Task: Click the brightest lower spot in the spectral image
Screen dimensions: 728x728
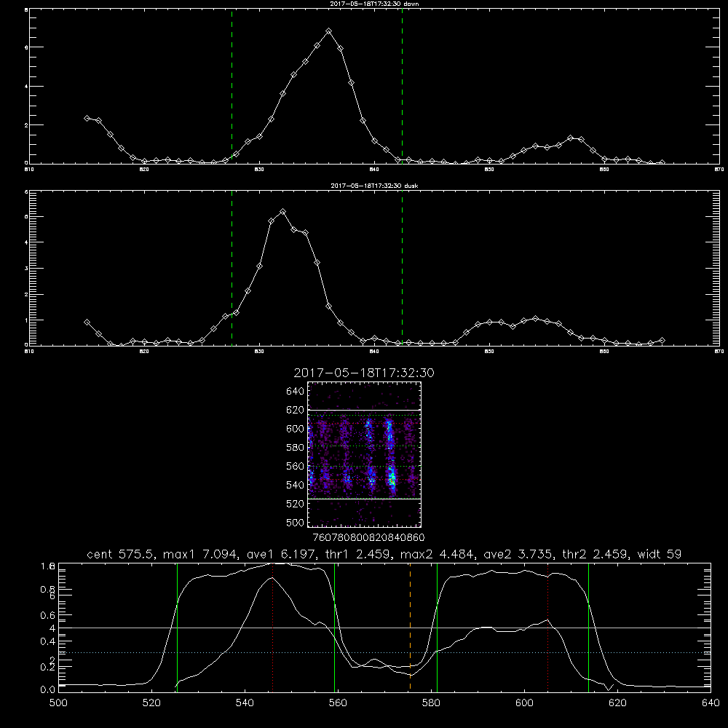Action: [392, 478]
